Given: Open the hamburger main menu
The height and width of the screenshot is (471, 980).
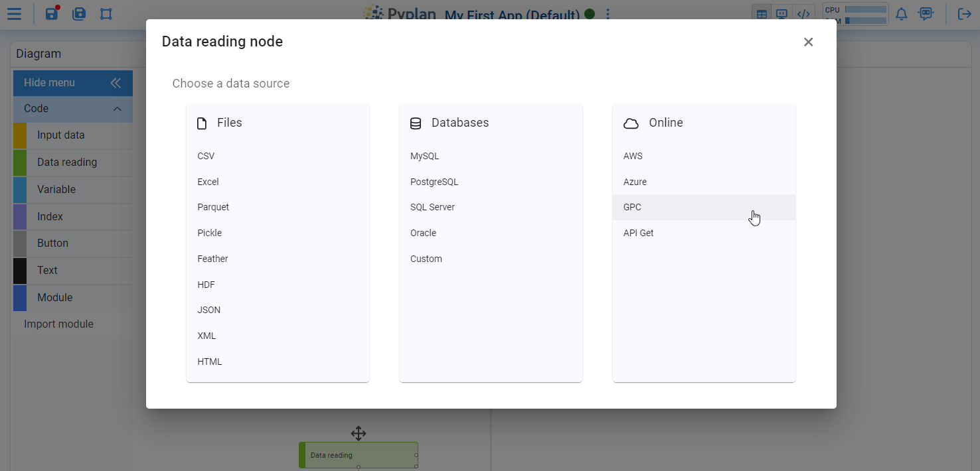Looking at the screenshot, I should 14,14.
